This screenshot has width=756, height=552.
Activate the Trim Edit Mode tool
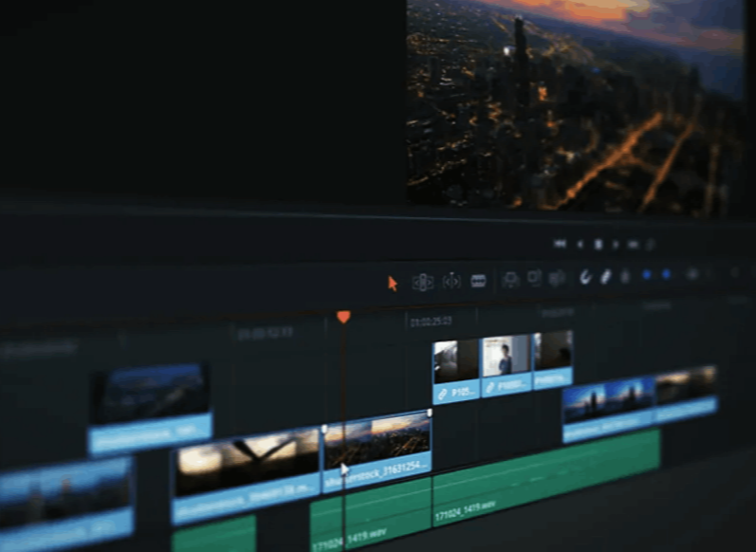point(423,282)
